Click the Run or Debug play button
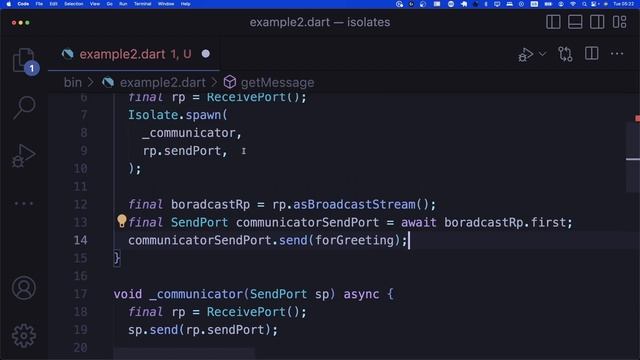This screenshot has width=640, height=360. tap(526, 54)
